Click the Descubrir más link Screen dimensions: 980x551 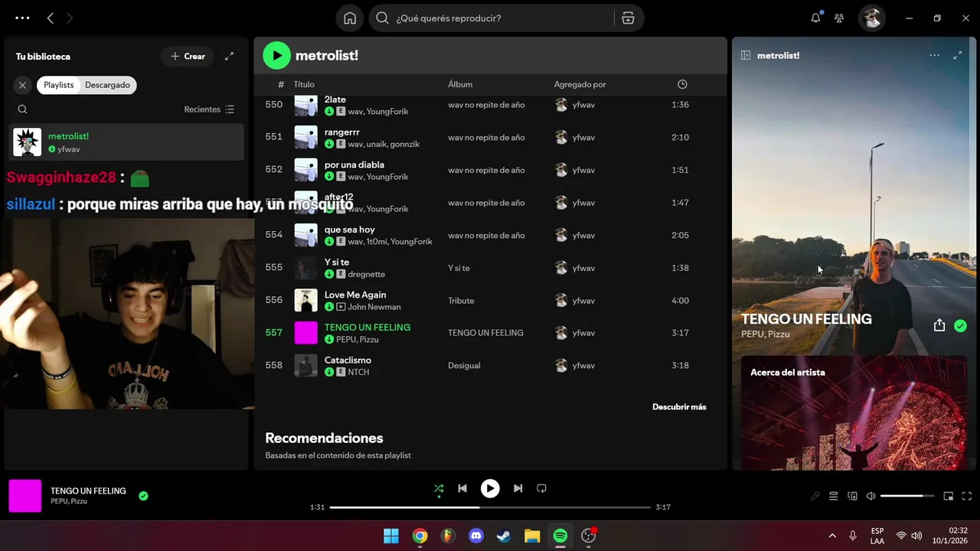point(679,407)
